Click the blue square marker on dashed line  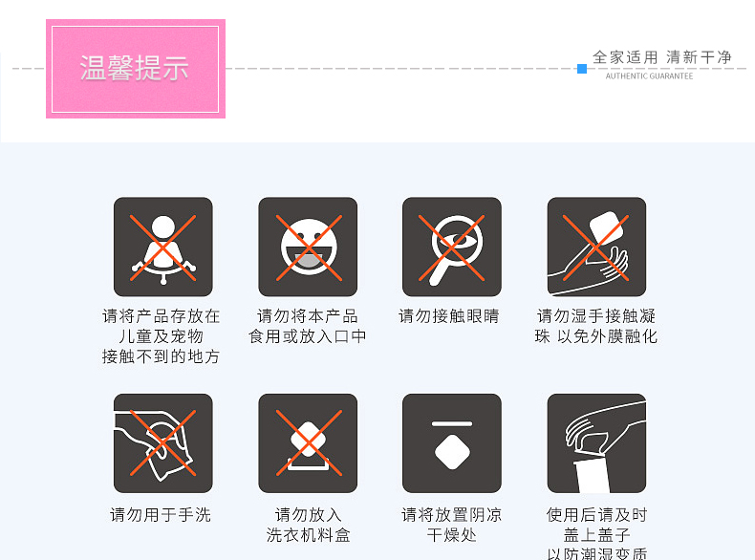pos(582,69)
